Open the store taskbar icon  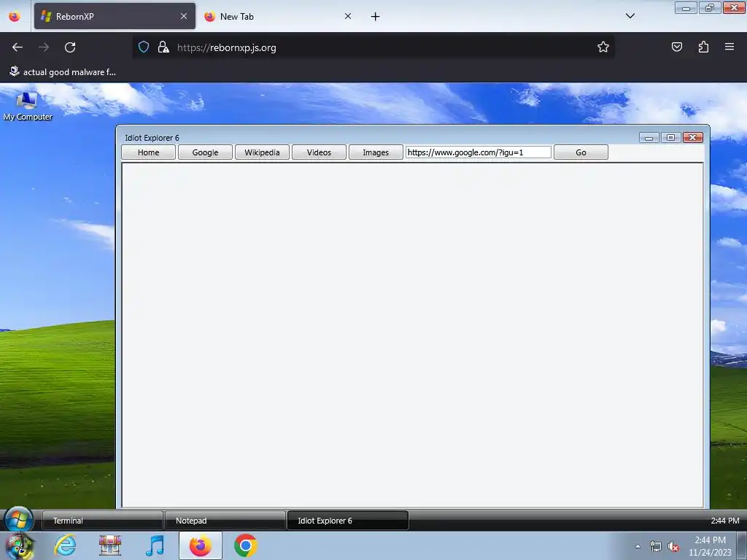coord(110,545)
